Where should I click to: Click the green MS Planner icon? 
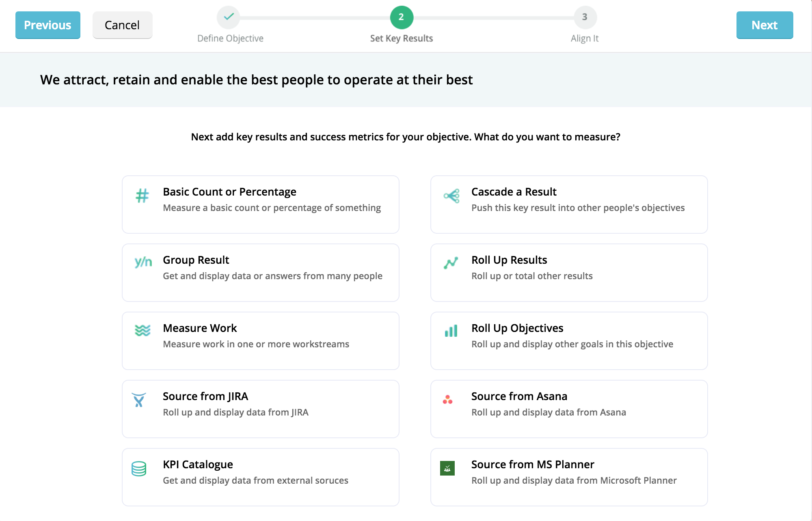coord(447,468)
